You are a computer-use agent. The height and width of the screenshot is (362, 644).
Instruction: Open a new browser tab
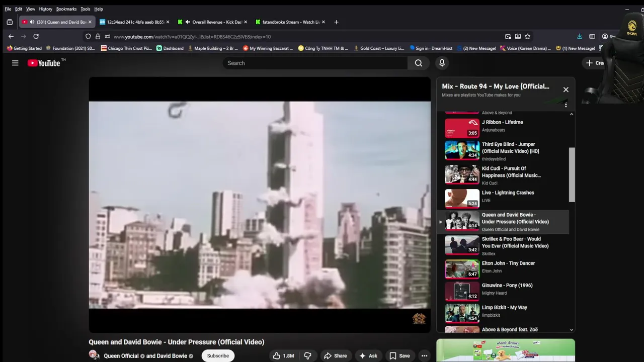click(x=336, y=22)
